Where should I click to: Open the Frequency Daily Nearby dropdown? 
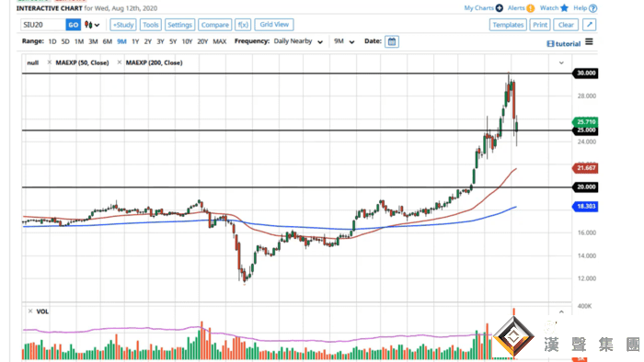(x=298, y=41)
